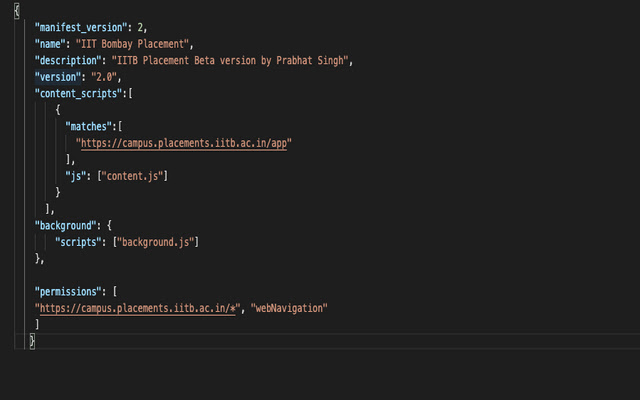Screen dimensions: 640x400
Task: Click the highlighted closing curly brace at the end
Action: [31, 341]
